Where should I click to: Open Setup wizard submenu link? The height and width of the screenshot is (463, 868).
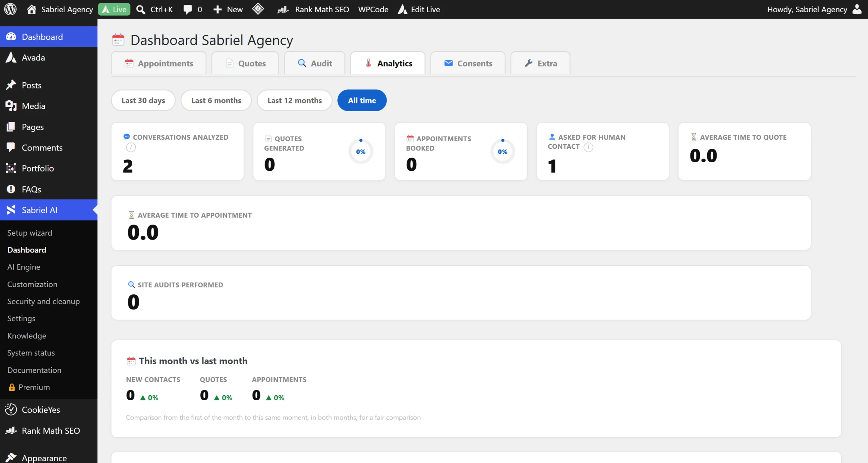click(29, 233)
